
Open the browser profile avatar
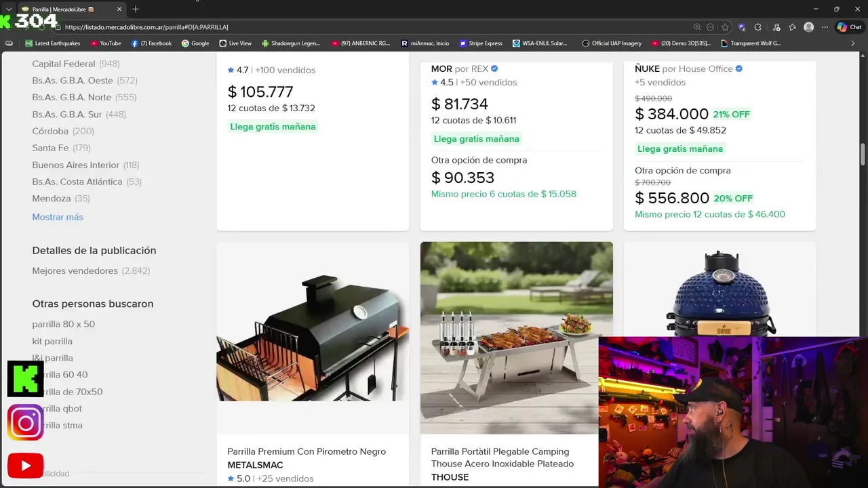pos(808,27)
